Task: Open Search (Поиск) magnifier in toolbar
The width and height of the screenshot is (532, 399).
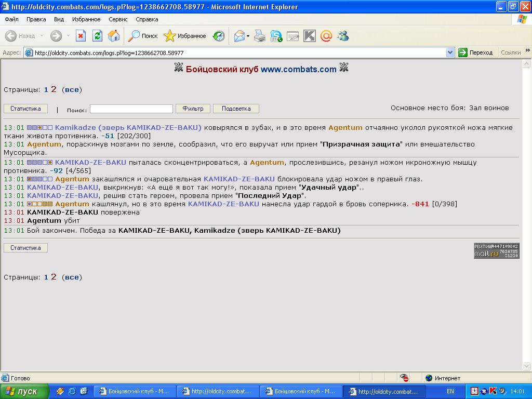Action: [143, 36]
